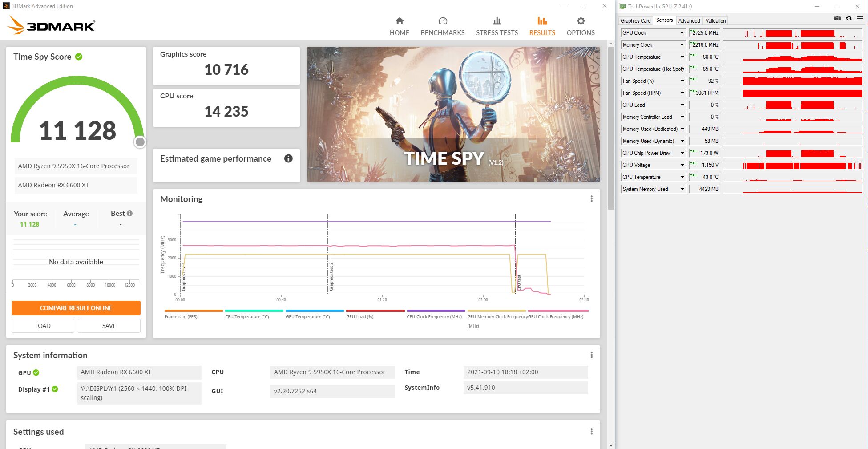Click the CPU score card
This screenshot has height=449, width=868.
[x=226, y=108]
